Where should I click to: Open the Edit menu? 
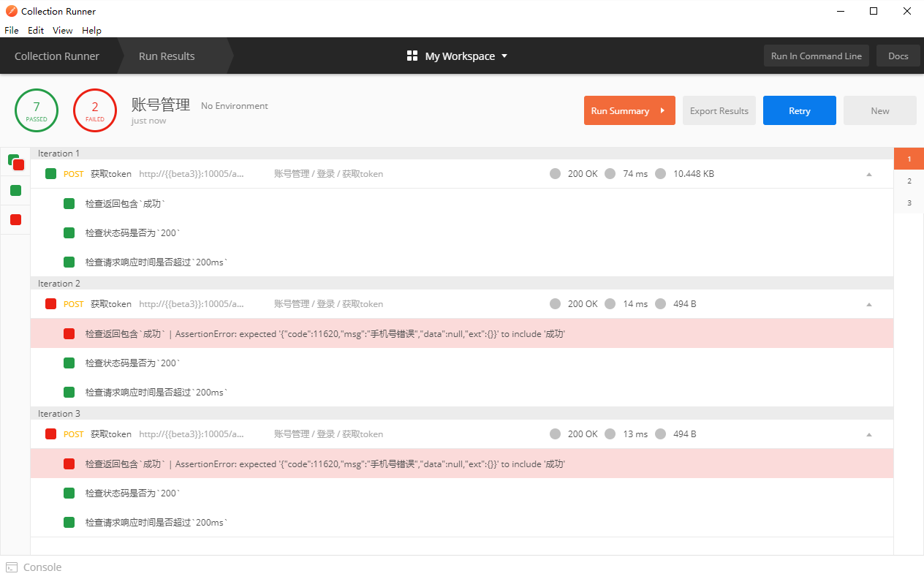(36, 31)
